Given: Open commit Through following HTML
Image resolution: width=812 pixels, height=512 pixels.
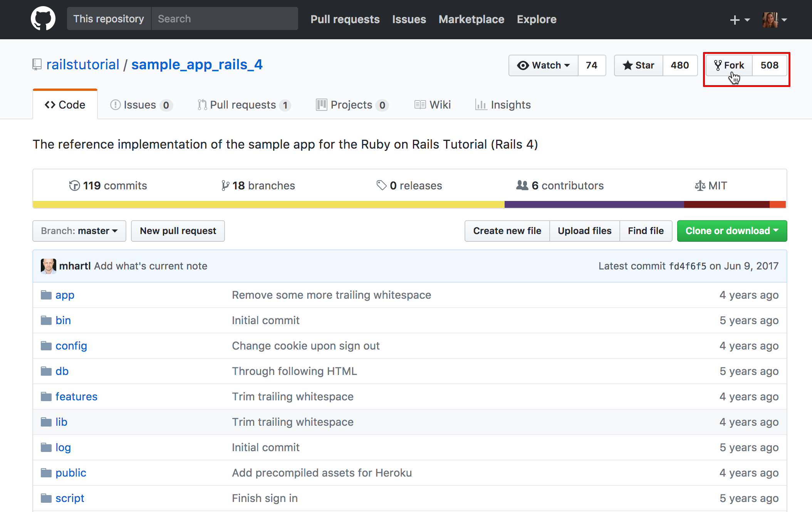Looking at the screenshot, I should (x=294, y=371).
